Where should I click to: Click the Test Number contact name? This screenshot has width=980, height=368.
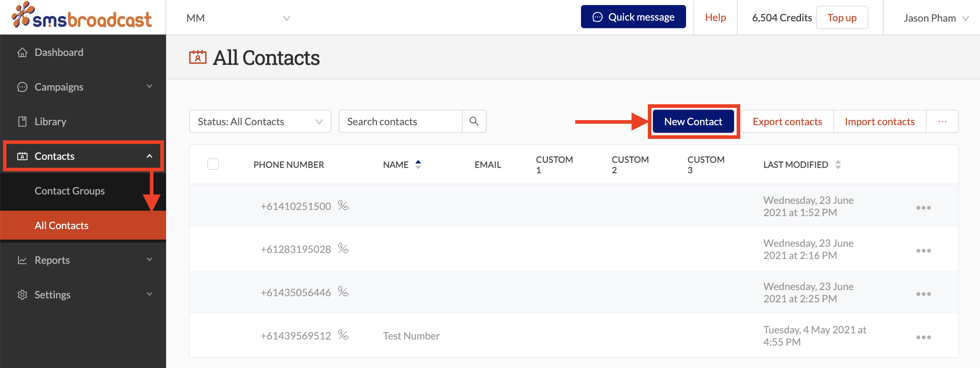click(x=411, y=336)
